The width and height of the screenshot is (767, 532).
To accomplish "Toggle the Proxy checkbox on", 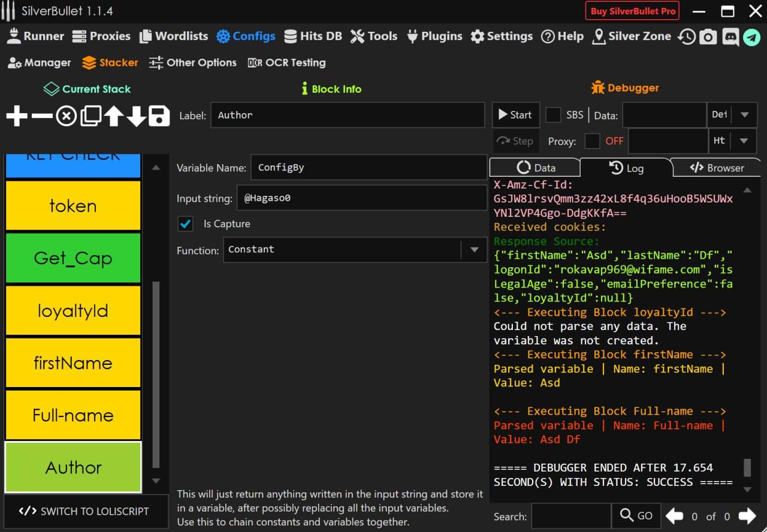I will point(592,141).
